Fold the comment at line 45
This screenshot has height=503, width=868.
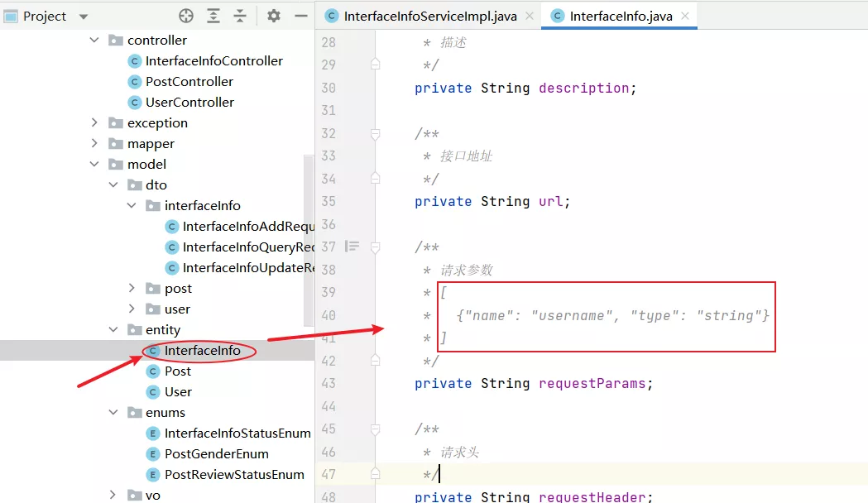[376, 429]
